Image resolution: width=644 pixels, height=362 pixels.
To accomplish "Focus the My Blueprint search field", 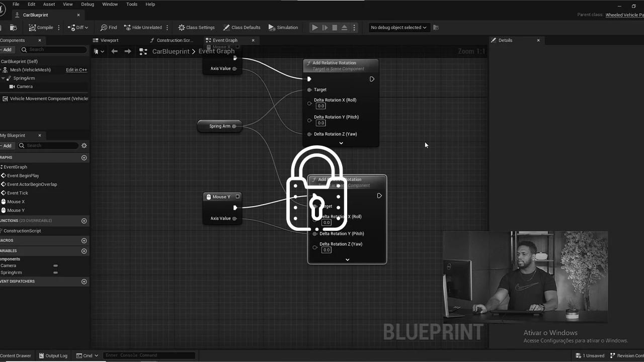I will coord(49,146).
